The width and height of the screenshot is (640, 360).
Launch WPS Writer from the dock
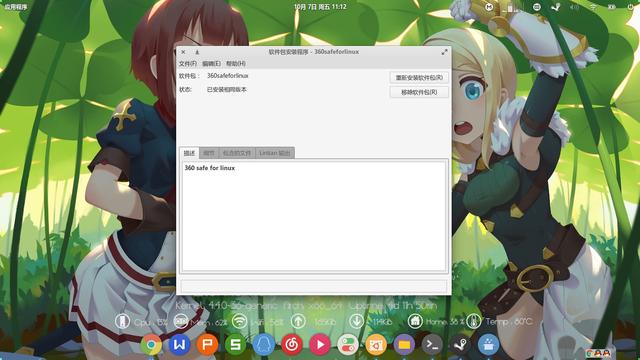(x=179, y=345)
